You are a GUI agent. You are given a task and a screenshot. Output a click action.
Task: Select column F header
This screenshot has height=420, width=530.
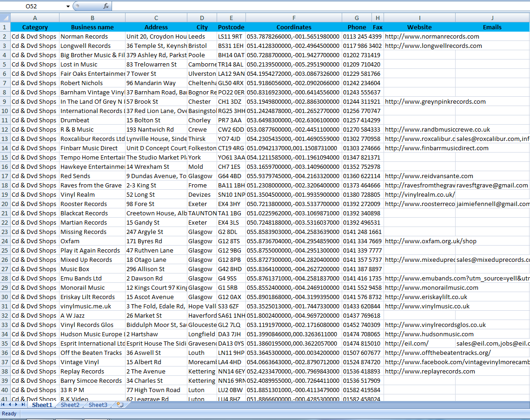(294, 18)
